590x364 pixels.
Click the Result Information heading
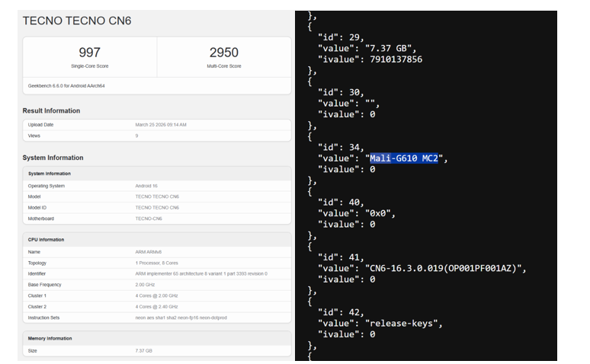[51, 110]
